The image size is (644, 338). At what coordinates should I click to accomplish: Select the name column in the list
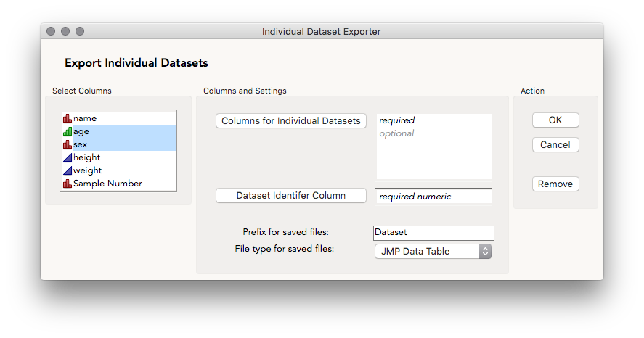[x=118, y=118]
